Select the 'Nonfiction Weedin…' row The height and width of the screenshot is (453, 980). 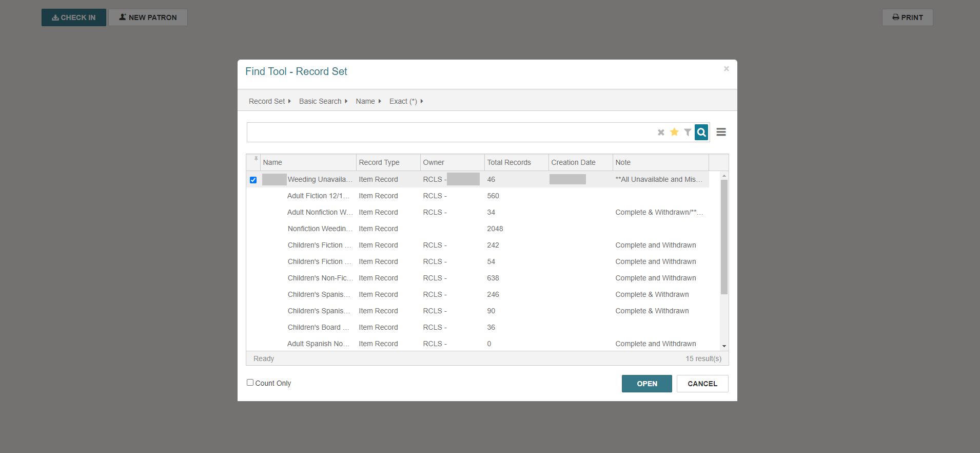[x=478, y=229]
